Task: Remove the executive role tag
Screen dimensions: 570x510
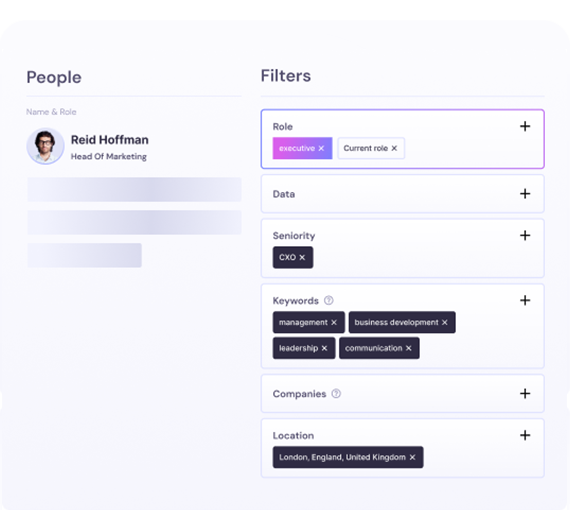Action: click(x=321, y=148)
